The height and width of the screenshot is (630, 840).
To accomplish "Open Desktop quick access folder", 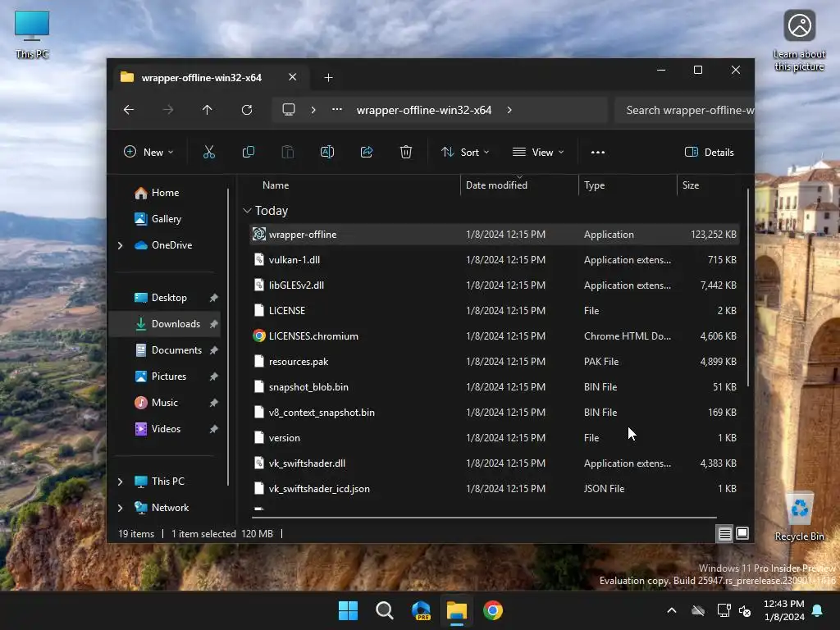I will tap(167, 298).
